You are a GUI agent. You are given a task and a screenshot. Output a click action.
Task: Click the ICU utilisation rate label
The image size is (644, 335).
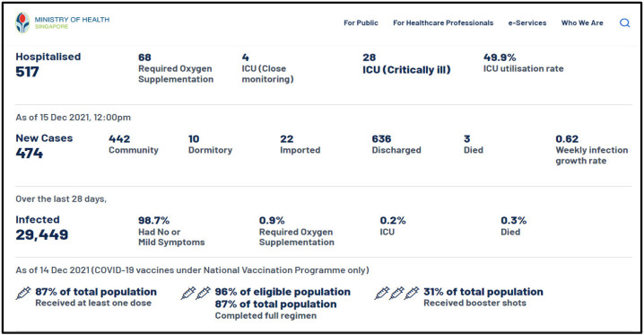[x=523, y=68]
